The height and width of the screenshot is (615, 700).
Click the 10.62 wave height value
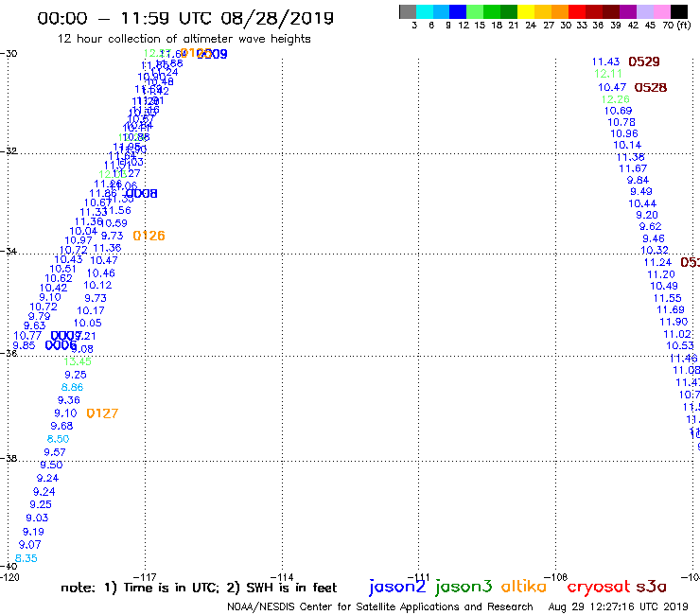(59, 278)
